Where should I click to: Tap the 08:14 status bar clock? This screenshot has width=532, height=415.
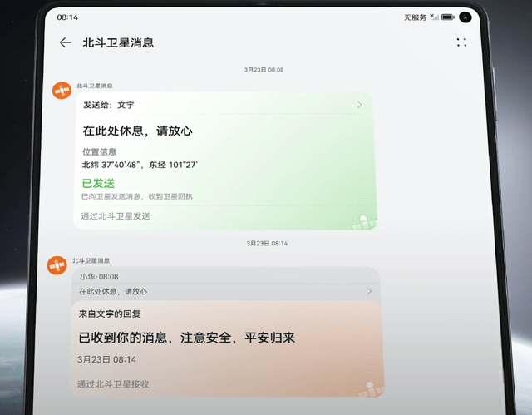tap(67, 17)
